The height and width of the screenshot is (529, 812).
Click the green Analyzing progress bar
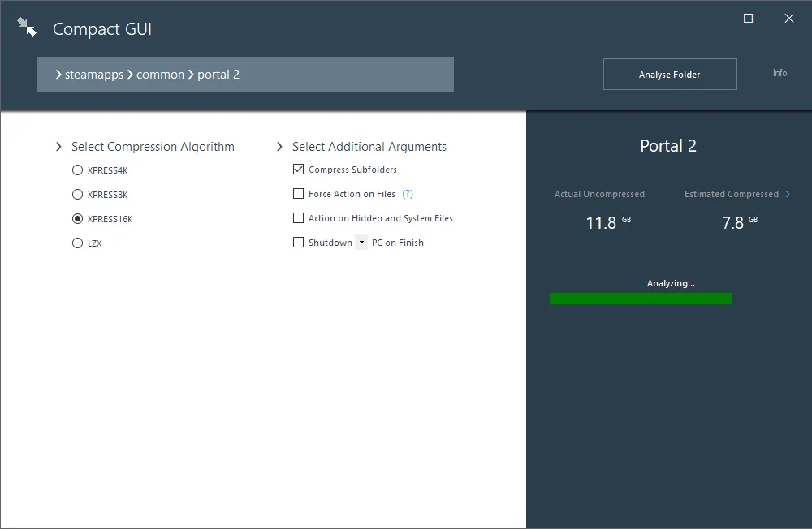[x=641, y=299]
